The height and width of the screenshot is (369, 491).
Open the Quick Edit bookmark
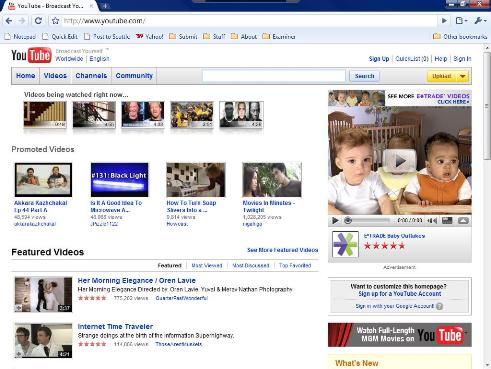coord(60,36)
